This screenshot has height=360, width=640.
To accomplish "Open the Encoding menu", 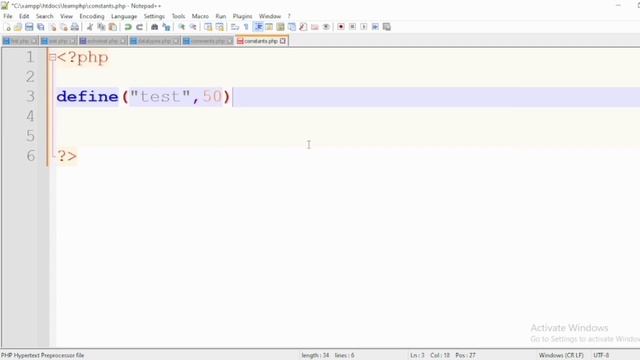I will coord(92,16).
